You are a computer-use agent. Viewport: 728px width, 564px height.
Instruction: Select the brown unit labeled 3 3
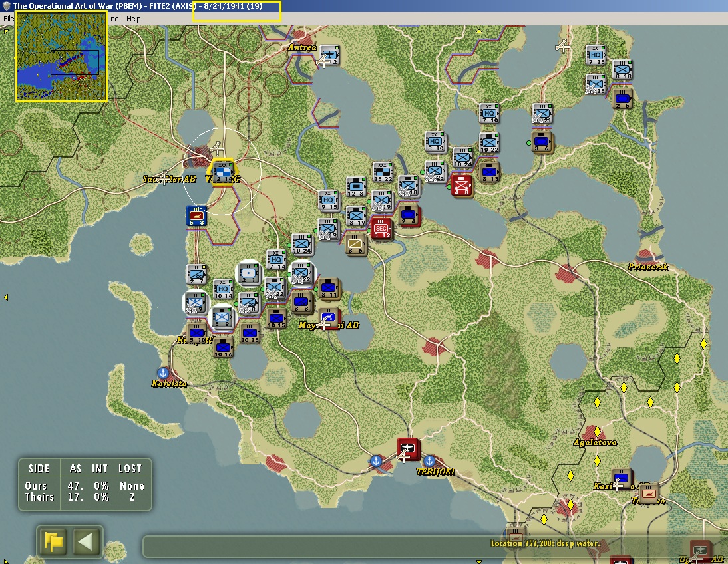[302, 302]
